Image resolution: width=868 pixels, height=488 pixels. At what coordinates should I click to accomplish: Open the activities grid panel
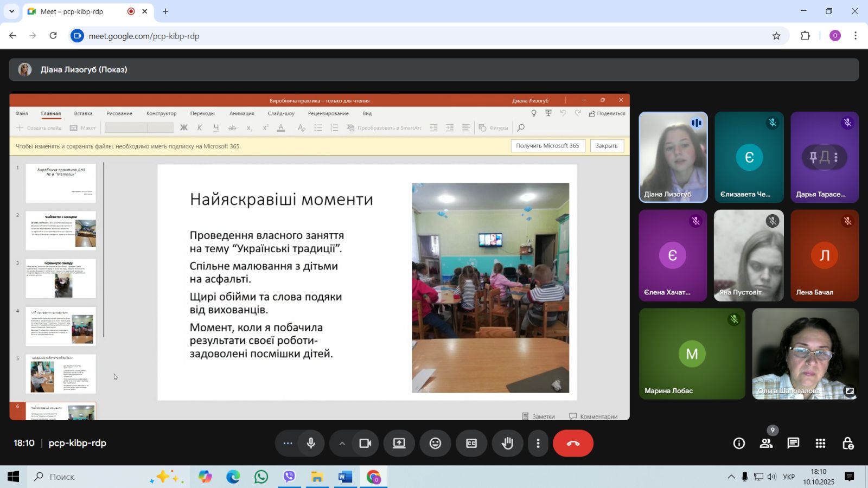point(820,444)
